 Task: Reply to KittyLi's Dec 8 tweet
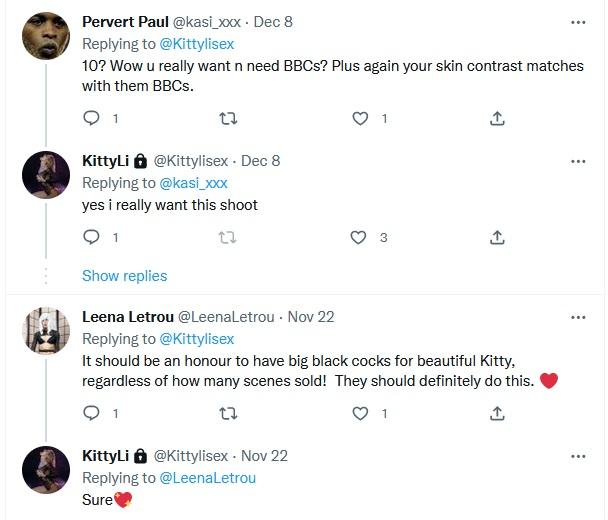[x=91, y=237]
